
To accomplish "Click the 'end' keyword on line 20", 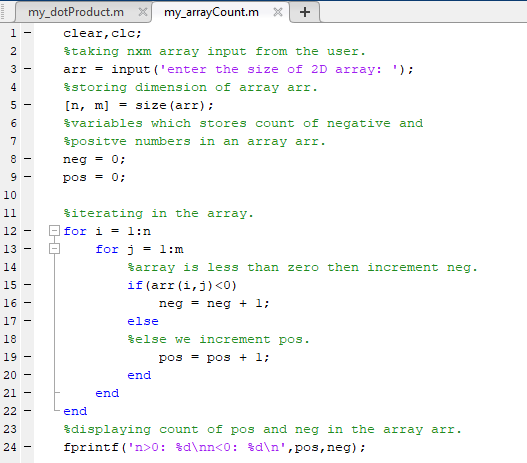I will click(x=139, y=375).
